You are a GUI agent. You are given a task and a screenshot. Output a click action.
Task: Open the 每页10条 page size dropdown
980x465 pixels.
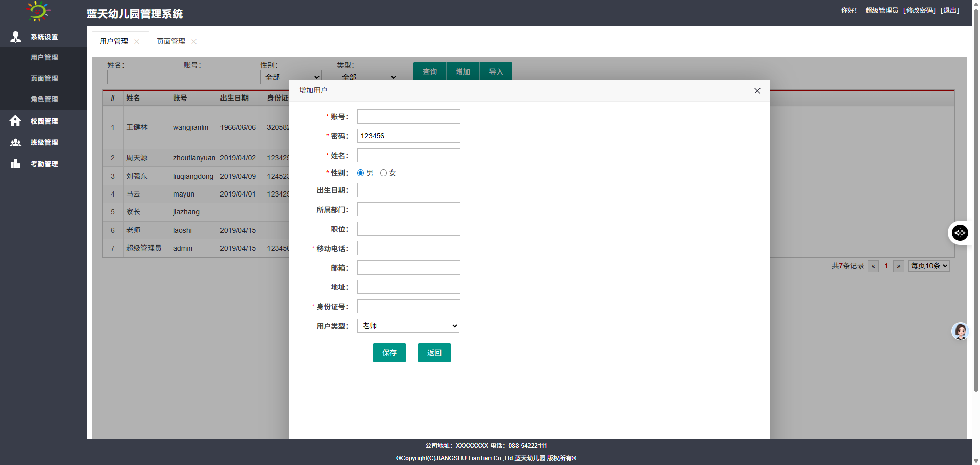click(928, 266)
